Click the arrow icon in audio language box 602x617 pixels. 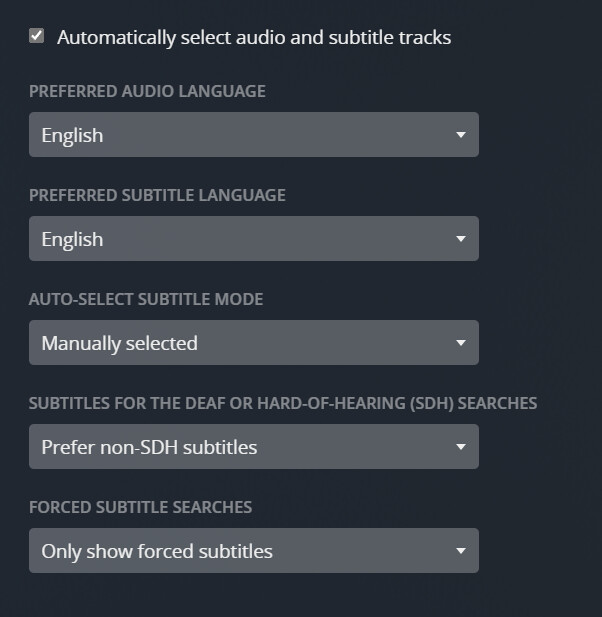[460, 135]
